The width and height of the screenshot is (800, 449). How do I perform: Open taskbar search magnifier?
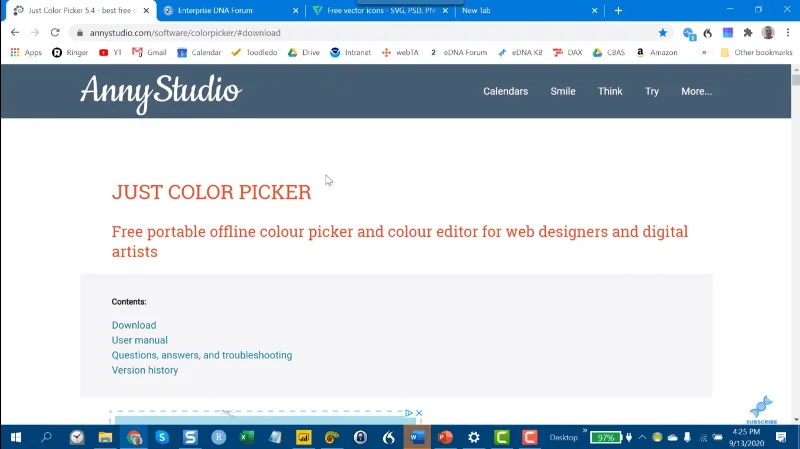46,437
